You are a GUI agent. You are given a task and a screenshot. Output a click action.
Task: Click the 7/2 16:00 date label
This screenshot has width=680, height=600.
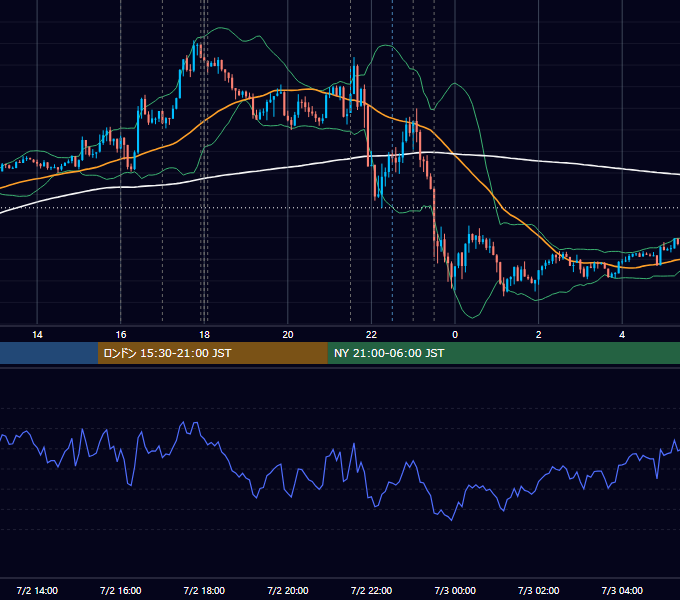[x=121, y=590]
